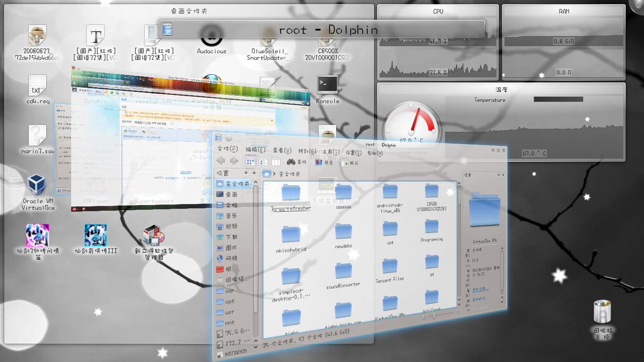
Task: Select the Programming folder
Action: [432, 230]
